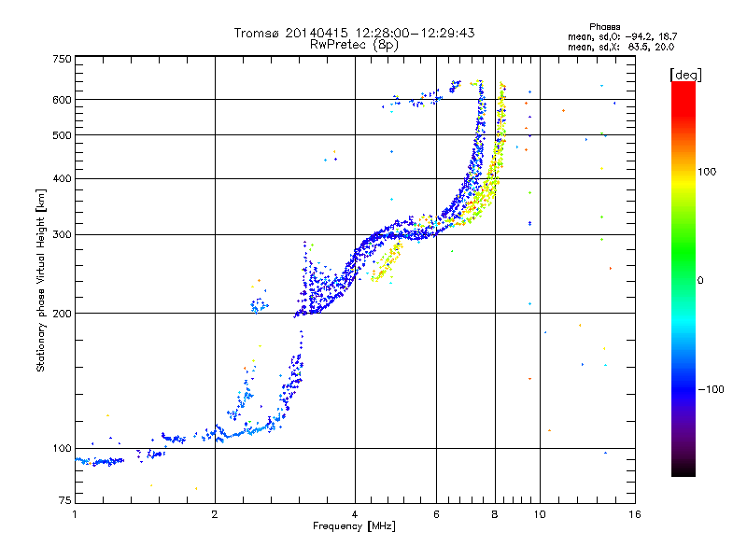Click the '100' y-axis tick label
The height and width of the screenshot is (560, 747).
tap(62, 449)
